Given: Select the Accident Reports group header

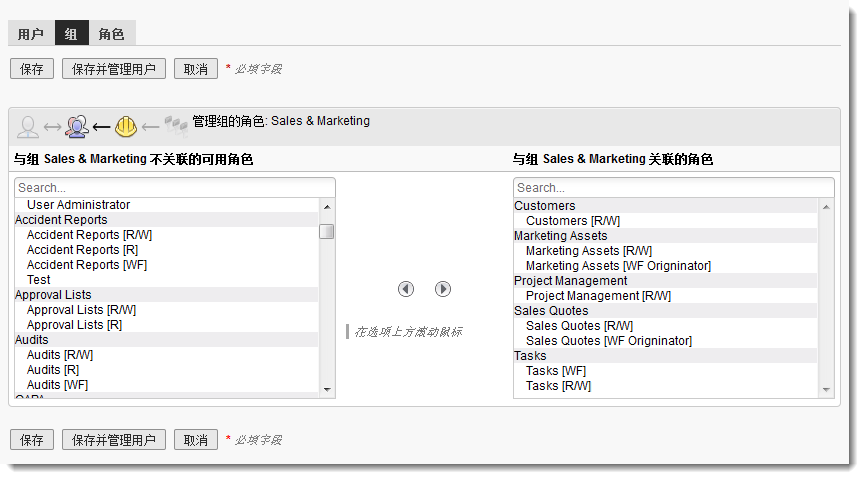Looking at the screenshot, I should (x=166, y=219).
